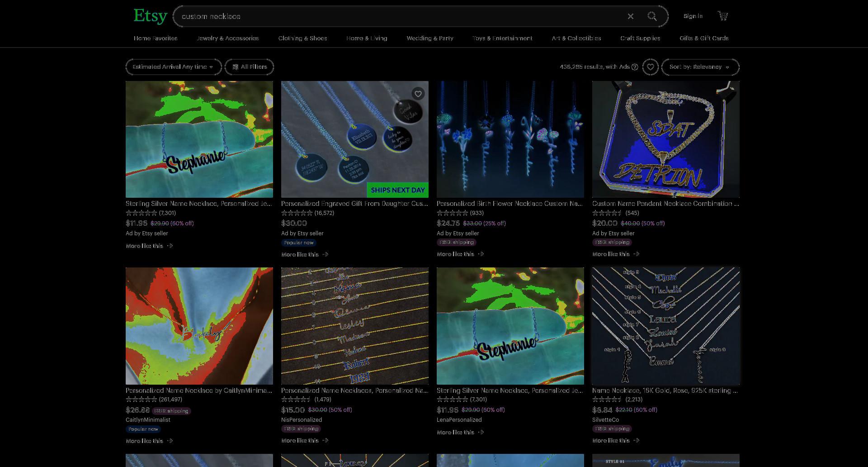The height and width of the screenshot is (467, 868).
Task: Open the Personalized Birth Flower Necklace title
Action: (x=509, y=204)
